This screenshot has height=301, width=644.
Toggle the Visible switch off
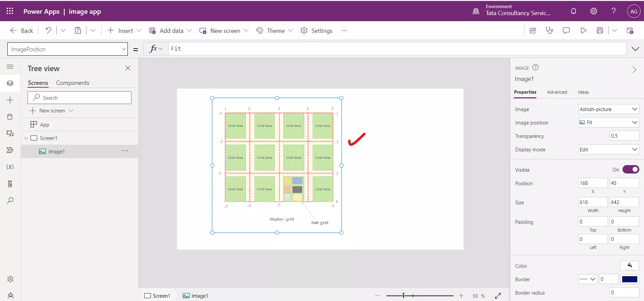(x=631, y=169)
